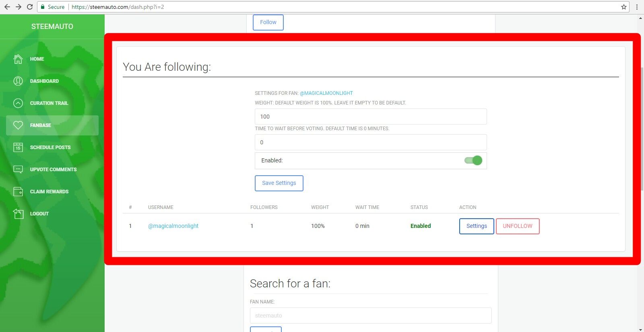Click the wait time input showing 0
This screenshot has height=332, width=644.
click(x=371, y=142)
